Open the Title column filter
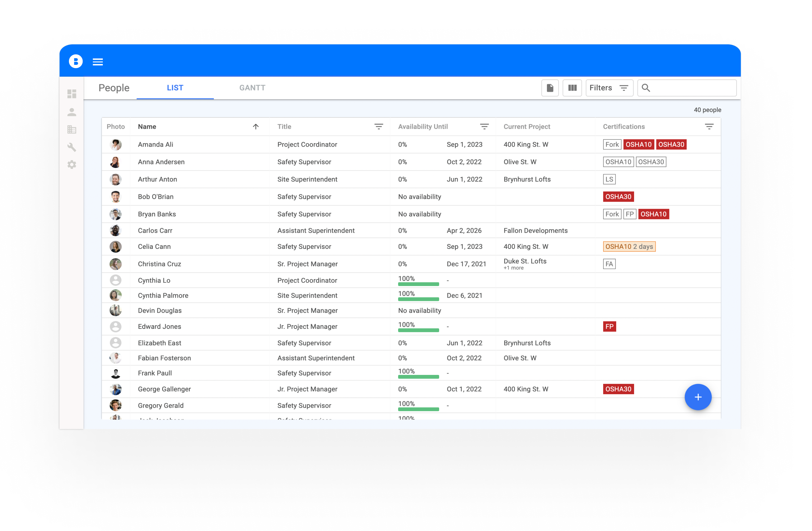The height and width of the screenshot is (531, 812). point(378,127)
